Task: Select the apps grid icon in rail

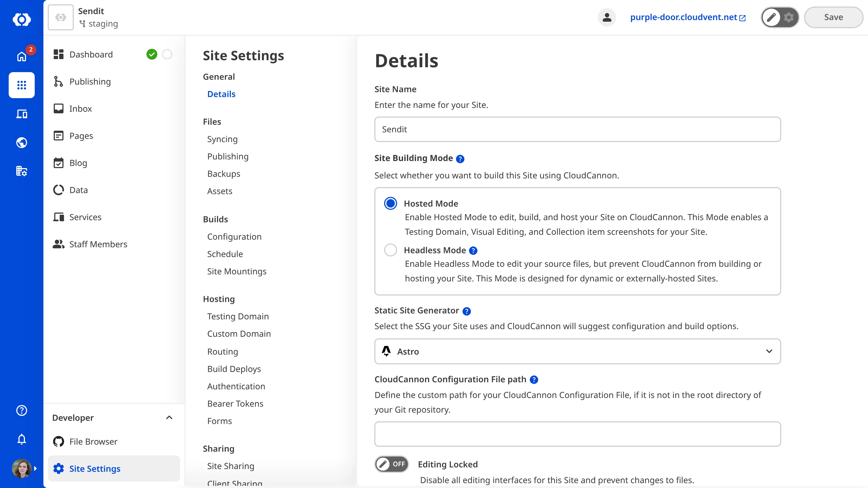Action: [22, 85]
